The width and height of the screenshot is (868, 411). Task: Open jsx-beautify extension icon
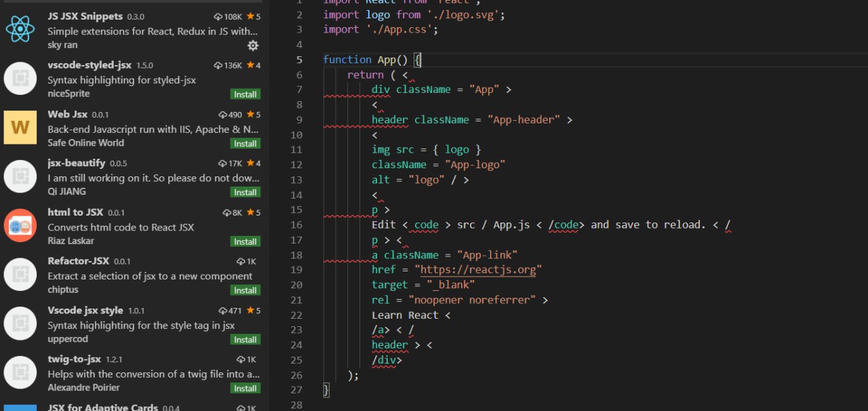tap(20, 176)
